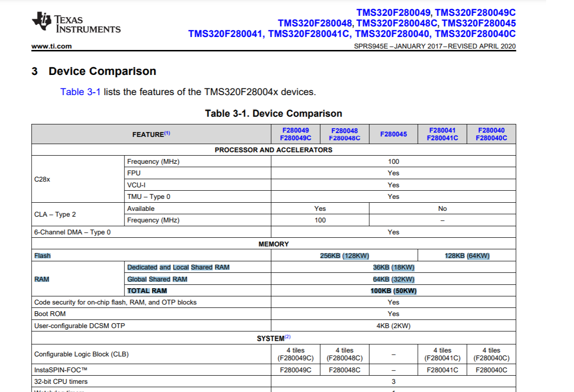Click 'Configurable Logic Block (CLB)' row label
Screen dimensions: 574x392
pyautogui.click(x=81, y=355)
